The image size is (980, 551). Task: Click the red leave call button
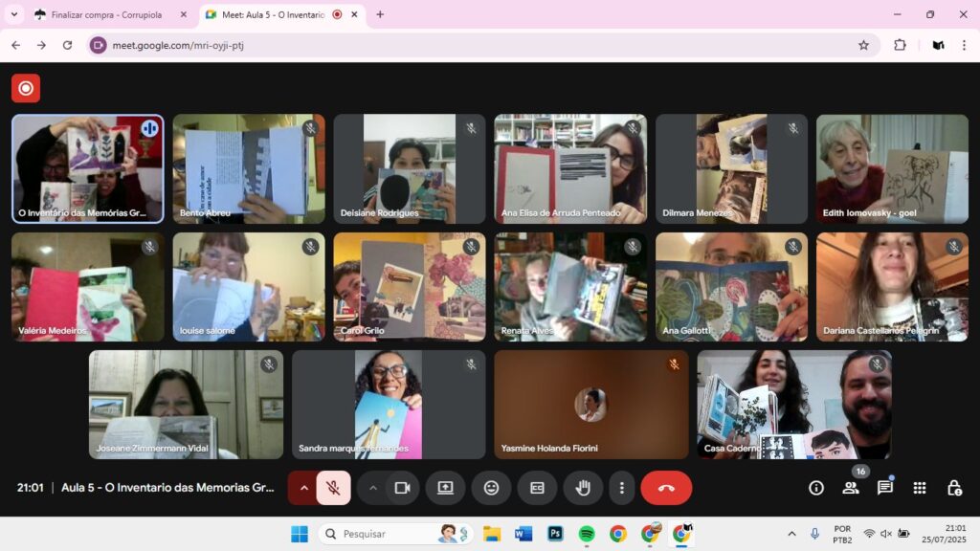666,488
